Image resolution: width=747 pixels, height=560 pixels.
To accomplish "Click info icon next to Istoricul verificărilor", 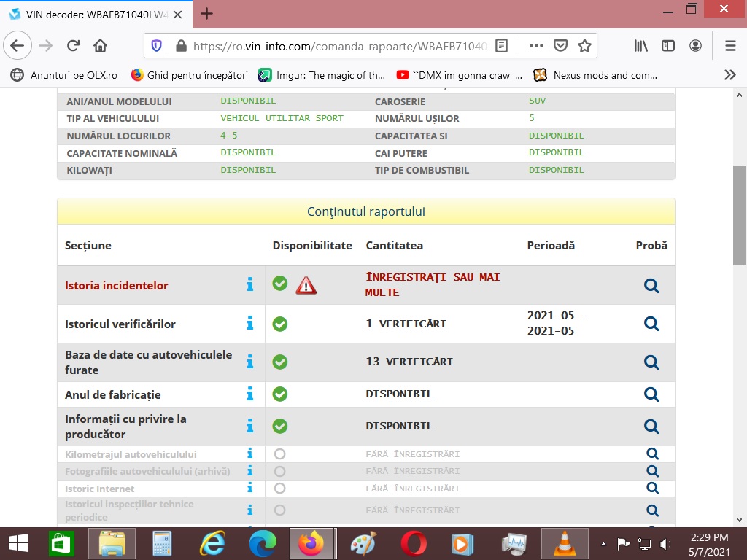I will coord(249,323).
